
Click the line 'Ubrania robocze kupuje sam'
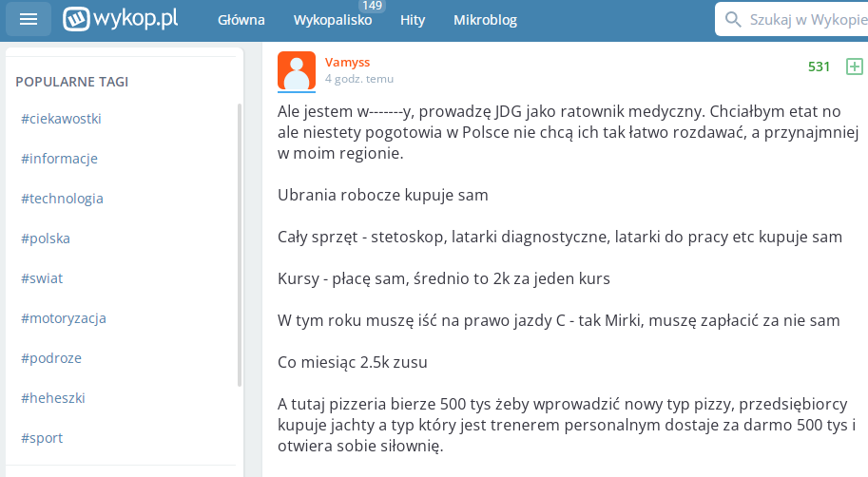point(383,195)
